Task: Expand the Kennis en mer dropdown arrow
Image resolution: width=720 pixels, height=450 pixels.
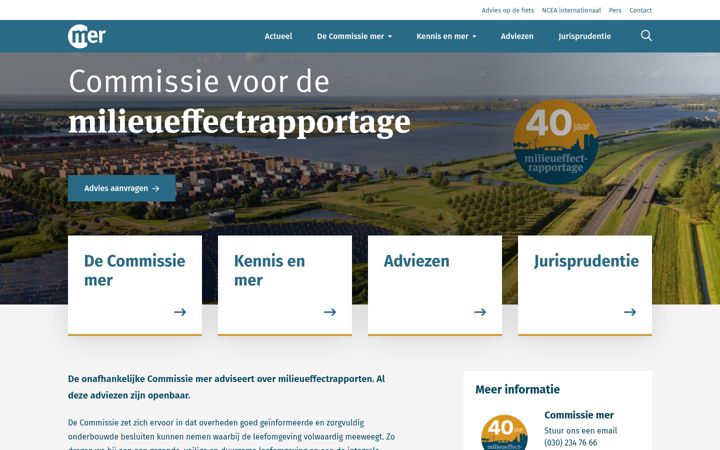Action: tap(474, 36)
